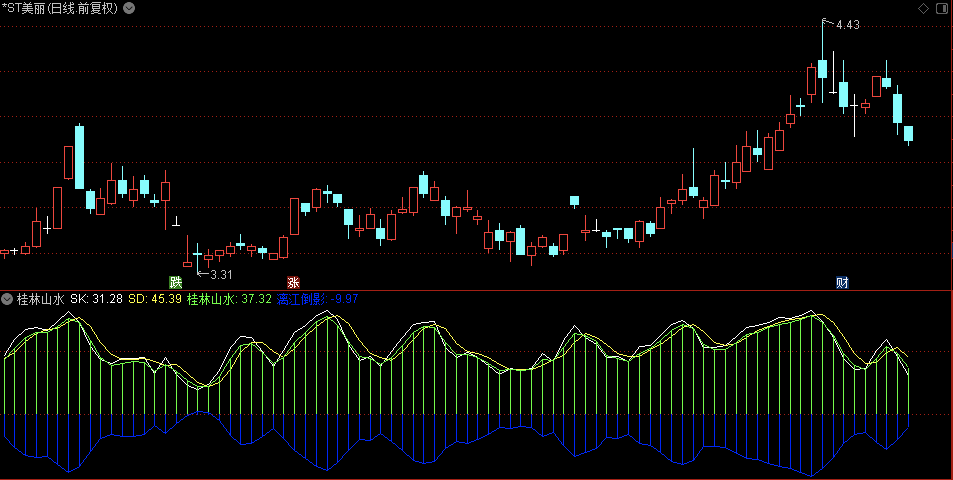953x480 pixels.
Task: Click the square icon at top right corner
Action: tap(940, 9)
